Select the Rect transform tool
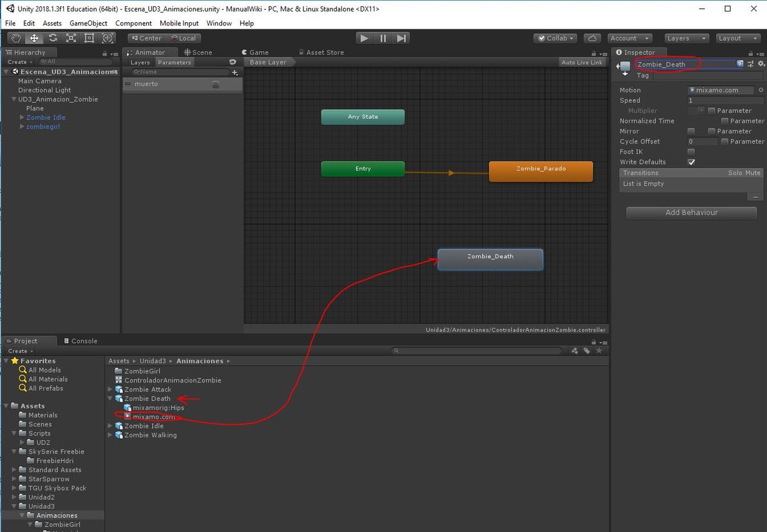Screen dimensions: 767x532 pos(89,38)
